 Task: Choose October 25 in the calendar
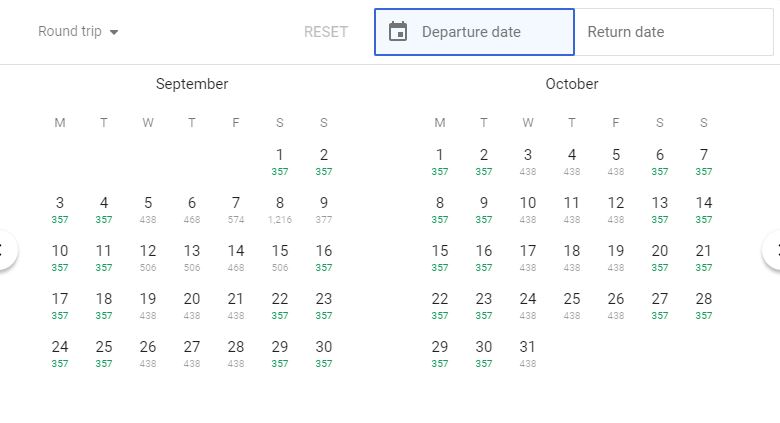[x=572, y=304]
